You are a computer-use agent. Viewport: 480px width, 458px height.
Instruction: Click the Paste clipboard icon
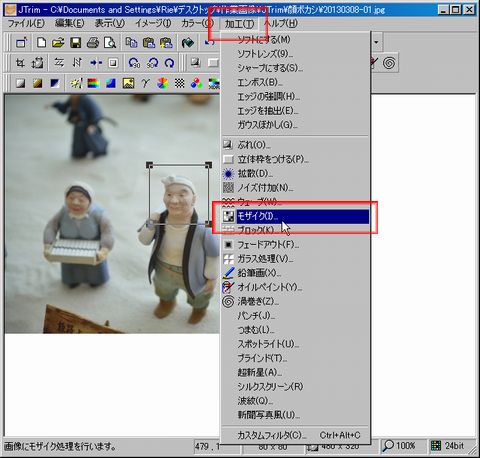click(149, 43)
